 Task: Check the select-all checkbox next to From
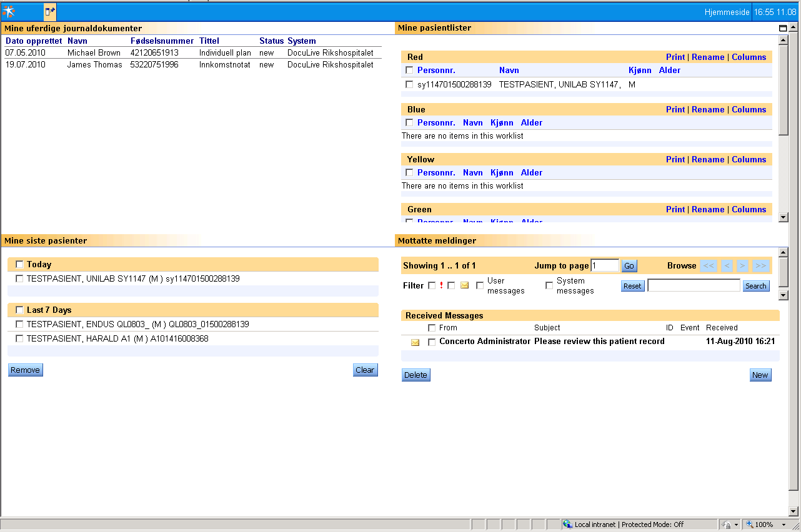432,328
